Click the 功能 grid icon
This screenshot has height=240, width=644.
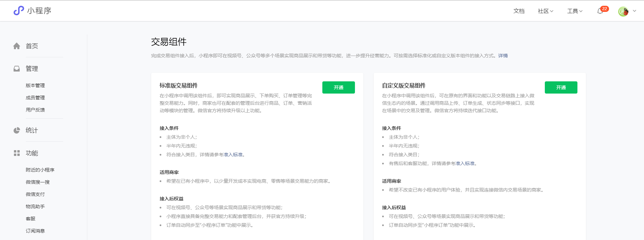(17, 153)
